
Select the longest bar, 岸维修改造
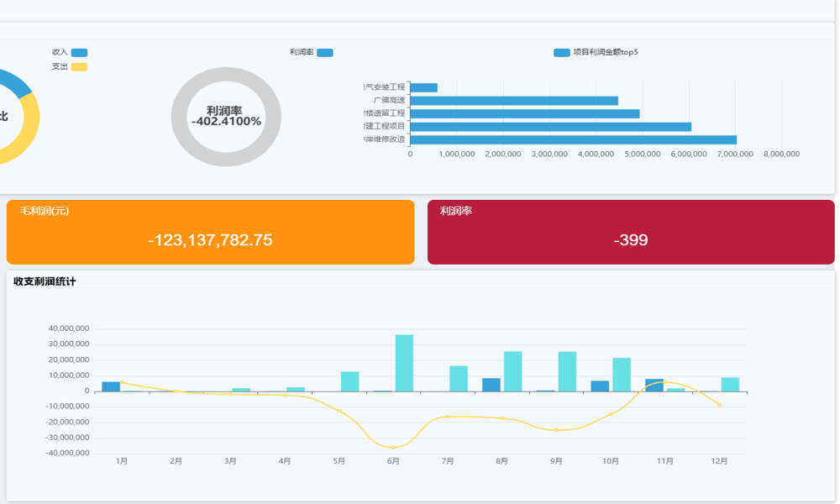click(x=573, y=139)
